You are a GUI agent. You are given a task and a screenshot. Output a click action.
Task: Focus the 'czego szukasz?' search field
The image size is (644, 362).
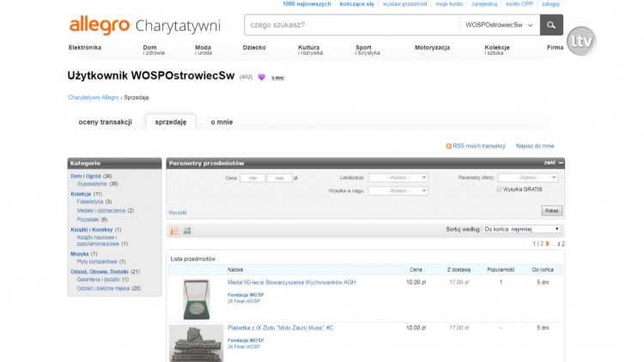[x=352, y=25]
